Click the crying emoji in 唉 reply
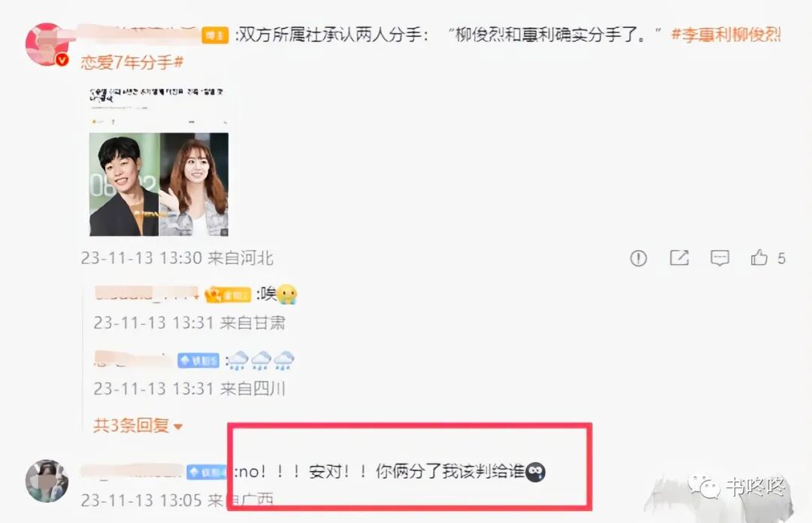 (287, 294)
